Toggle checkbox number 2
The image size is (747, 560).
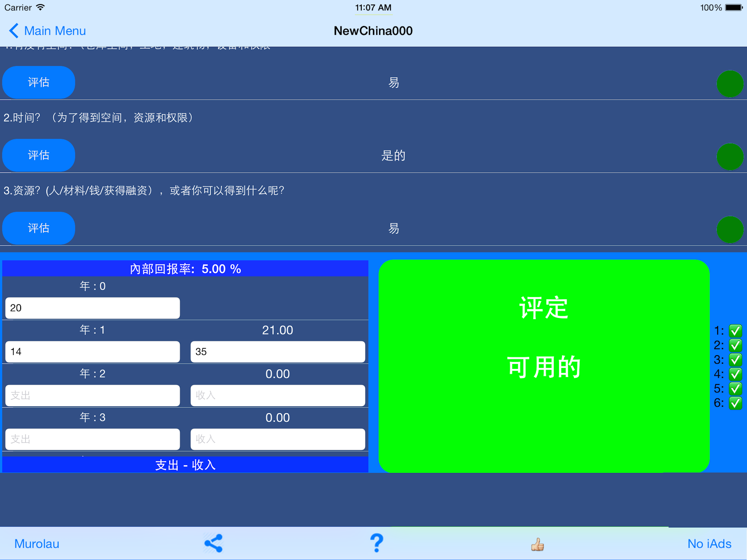[735, 345]
